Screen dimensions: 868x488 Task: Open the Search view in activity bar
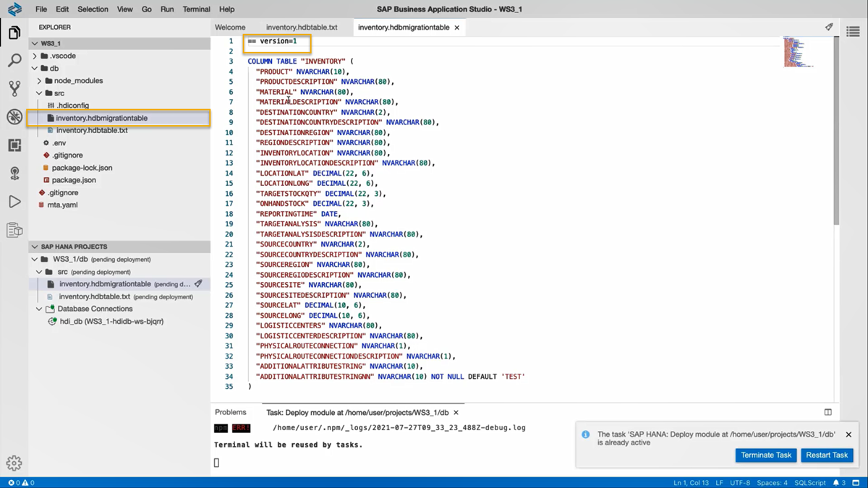[14, 61]
